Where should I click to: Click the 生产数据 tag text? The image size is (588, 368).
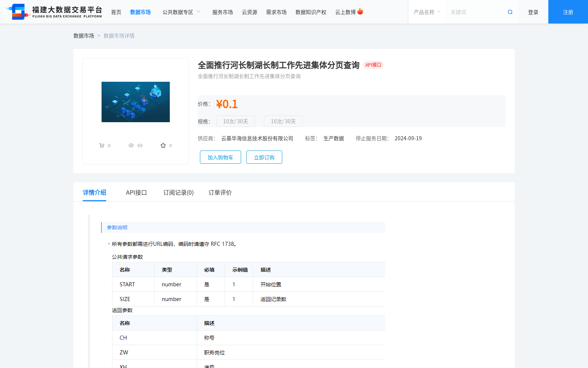tap(334, 138)
